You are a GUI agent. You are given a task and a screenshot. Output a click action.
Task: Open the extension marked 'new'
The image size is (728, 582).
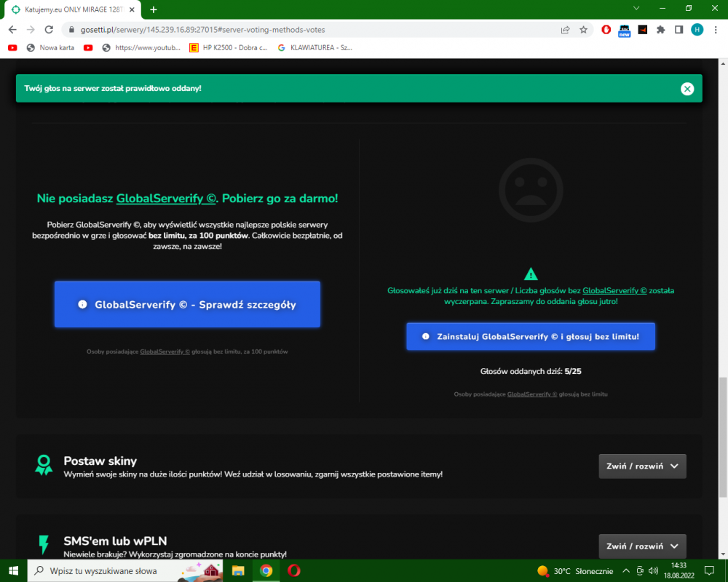click(624, 31)
